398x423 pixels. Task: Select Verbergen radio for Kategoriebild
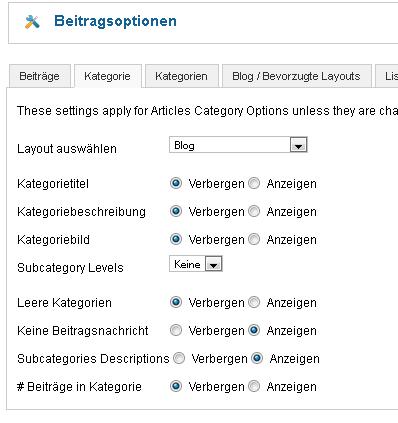tap(176, 239)
